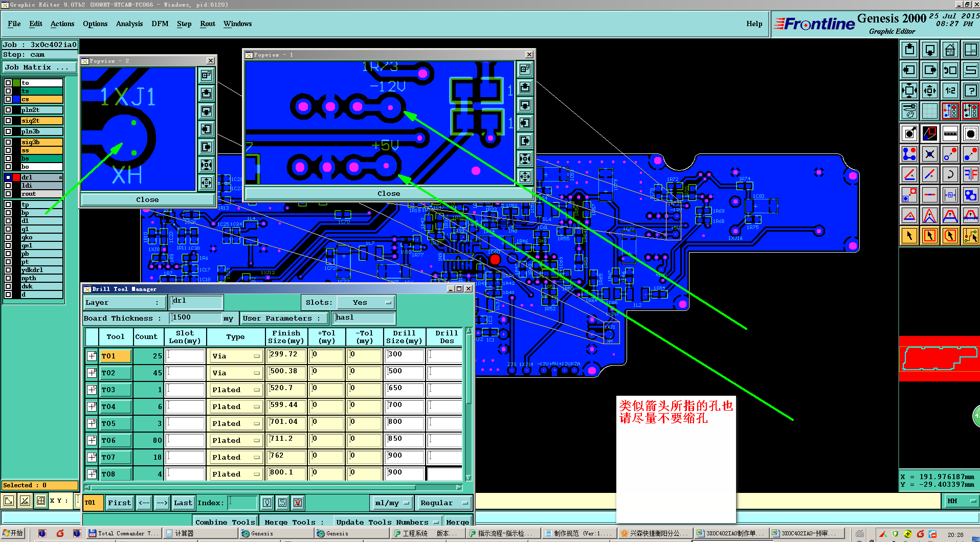Toggle display checkbox for layer gko
The image size is (980, 542).
point(8,237)
